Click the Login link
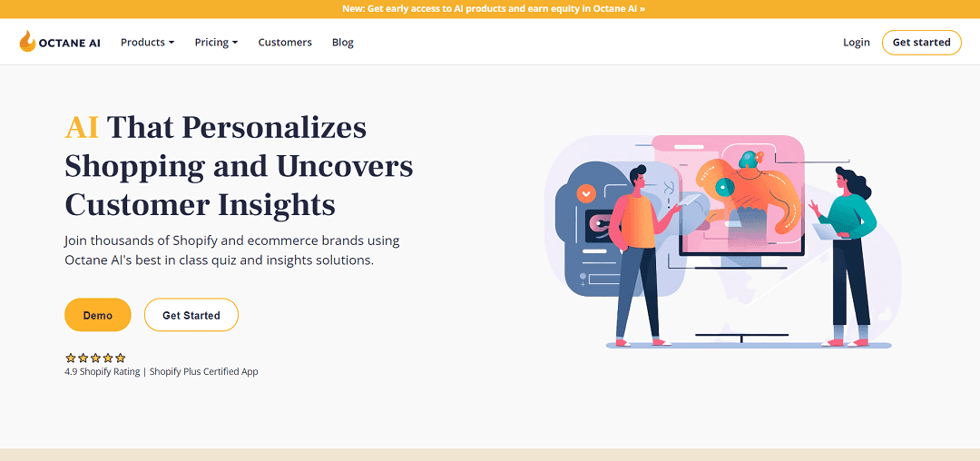 pos(857,43)
